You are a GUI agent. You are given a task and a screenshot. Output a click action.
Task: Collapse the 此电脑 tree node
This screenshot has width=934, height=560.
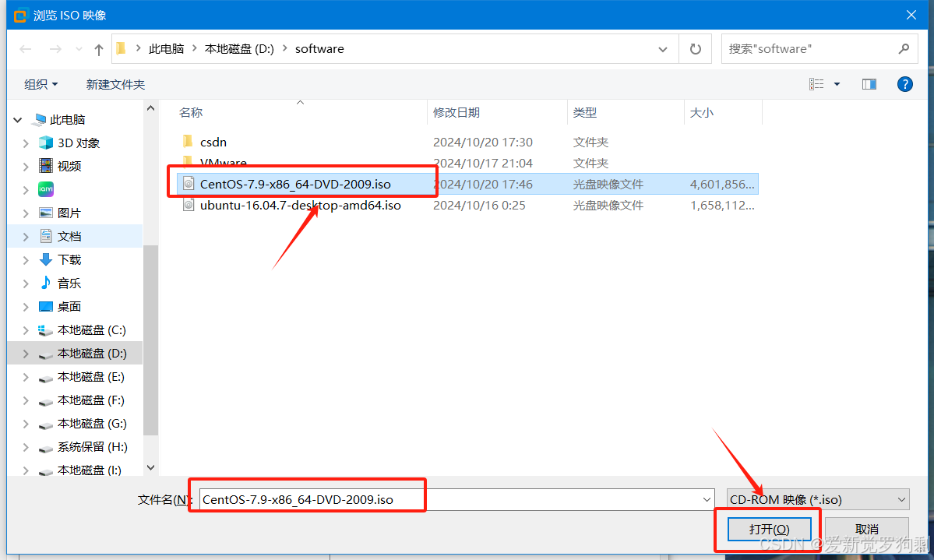pyautogui.click(x=18, y=120)
